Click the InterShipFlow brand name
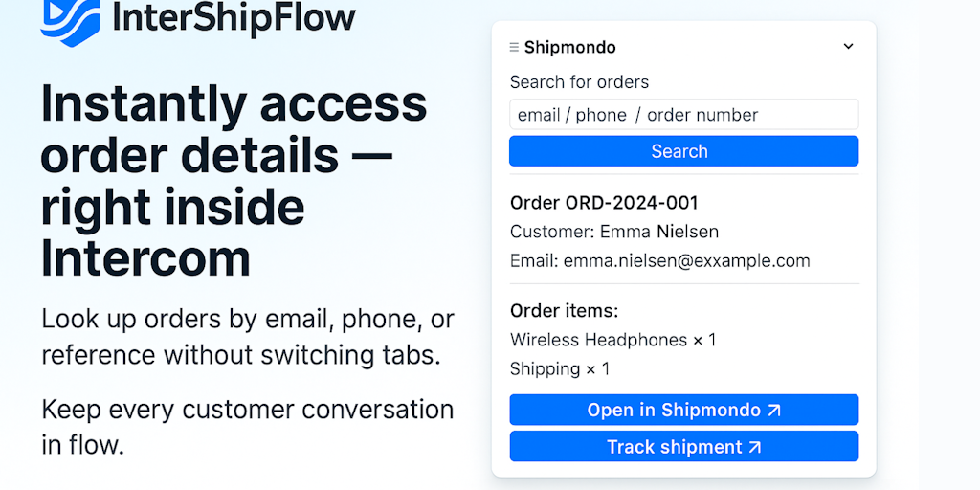 [234, 16]
